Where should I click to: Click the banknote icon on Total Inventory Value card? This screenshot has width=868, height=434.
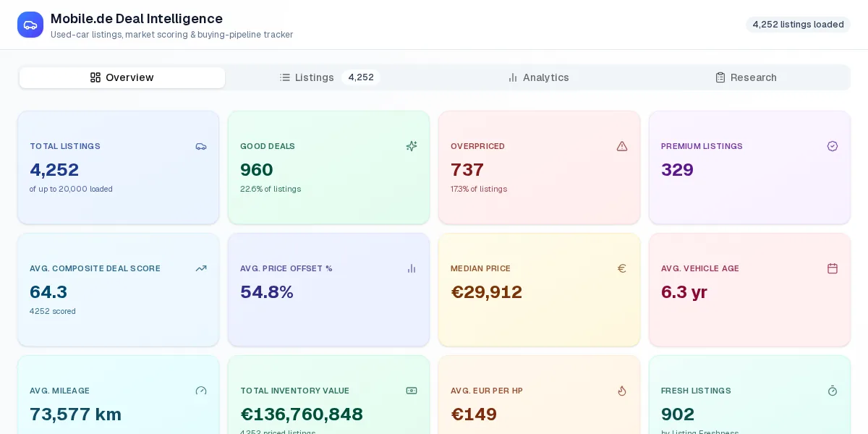point(412,391)
